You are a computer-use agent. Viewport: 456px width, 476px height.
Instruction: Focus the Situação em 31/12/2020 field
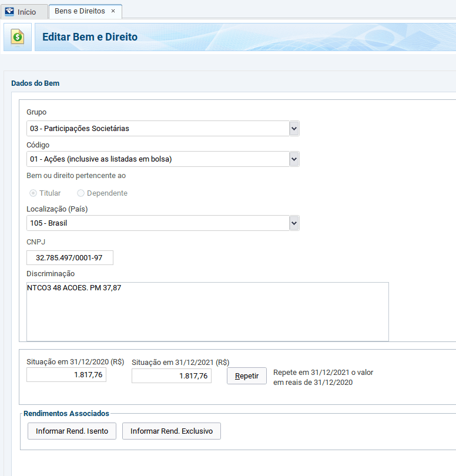(66, 375)
